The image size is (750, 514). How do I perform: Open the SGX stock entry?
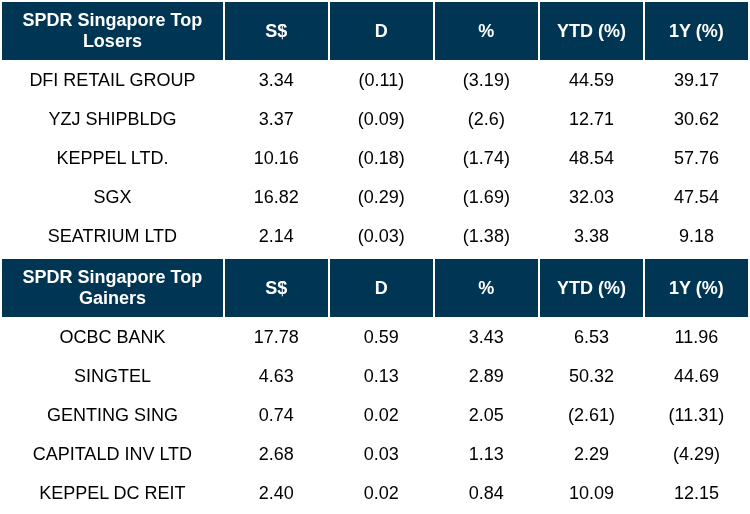[112, 197]
